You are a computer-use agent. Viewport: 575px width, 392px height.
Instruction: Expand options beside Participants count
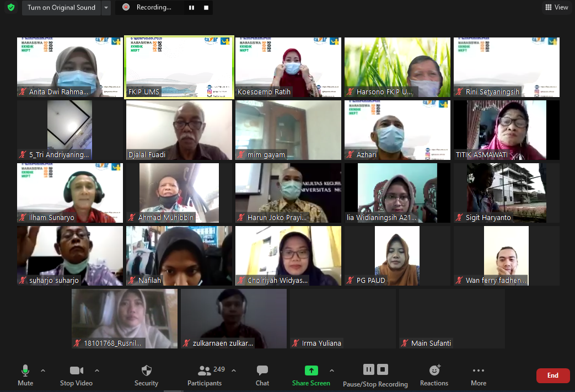point(234,370)
